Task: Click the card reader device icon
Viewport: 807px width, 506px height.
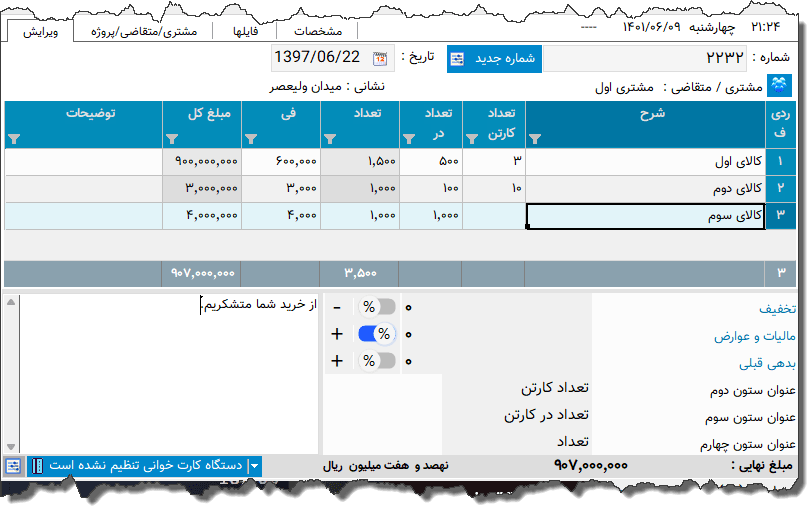Action: pyautogui.click(x=37, y=466)
